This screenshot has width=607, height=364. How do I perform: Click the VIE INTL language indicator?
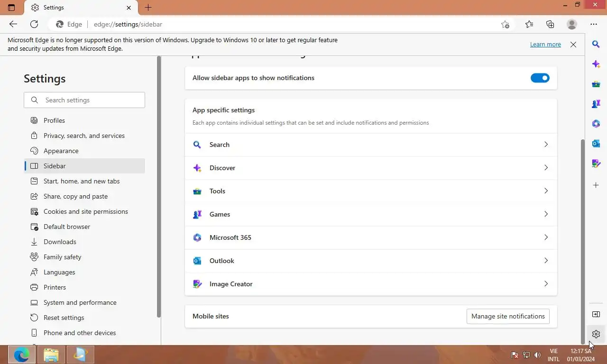tap(553, 355)
